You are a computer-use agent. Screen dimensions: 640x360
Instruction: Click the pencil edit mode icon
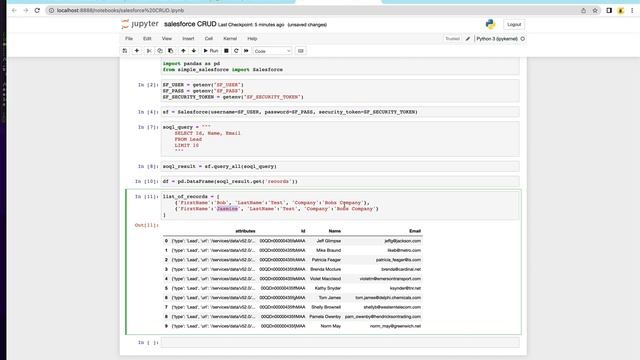tap(468, 39)
